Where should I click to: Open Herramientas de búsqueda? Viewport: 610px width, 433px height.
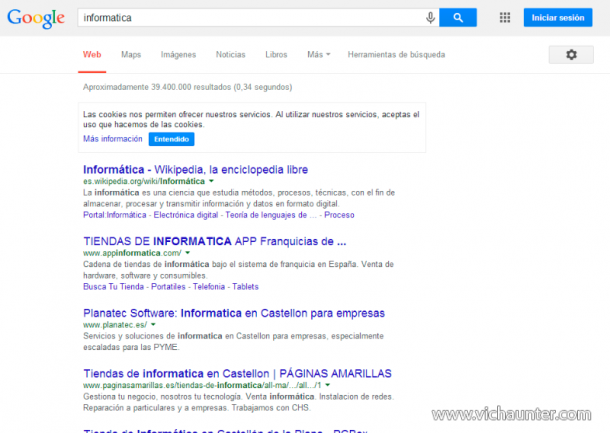click(396, 54)
